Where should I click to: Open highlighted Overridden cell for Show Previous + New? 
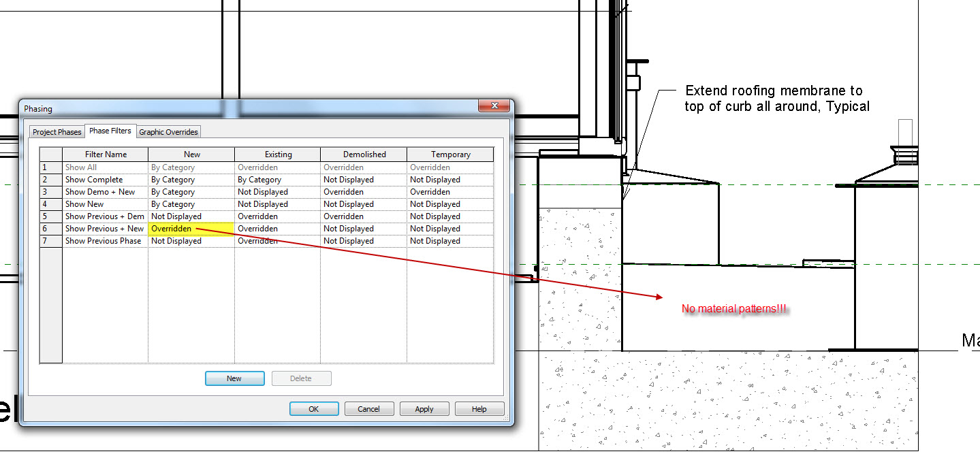point(191,229)
